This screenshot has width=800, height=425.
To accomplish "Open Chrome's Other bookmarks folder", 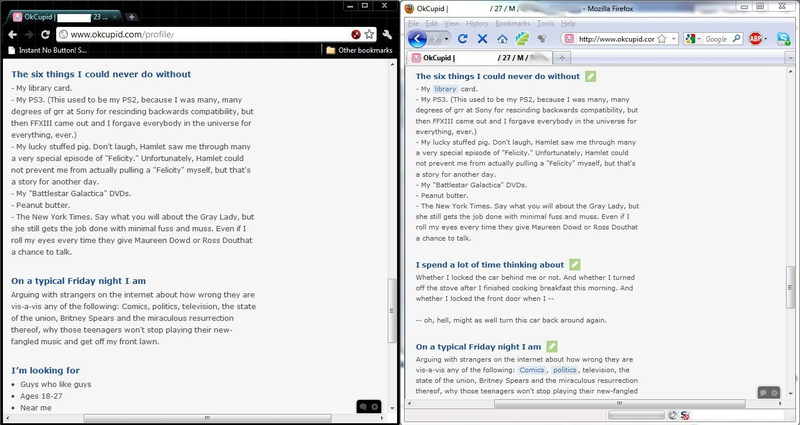I will click(359, 50).
